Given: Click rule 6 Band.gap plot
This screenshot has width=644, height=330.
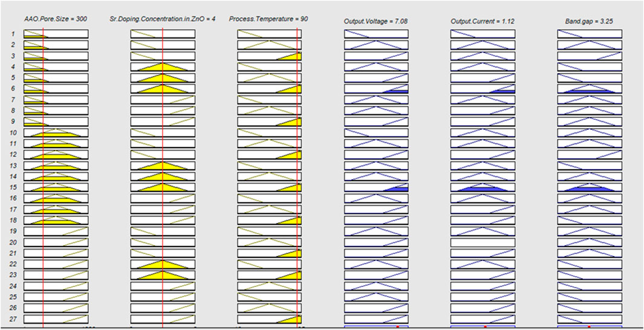Looking at the screenshot, I should 590,89.
